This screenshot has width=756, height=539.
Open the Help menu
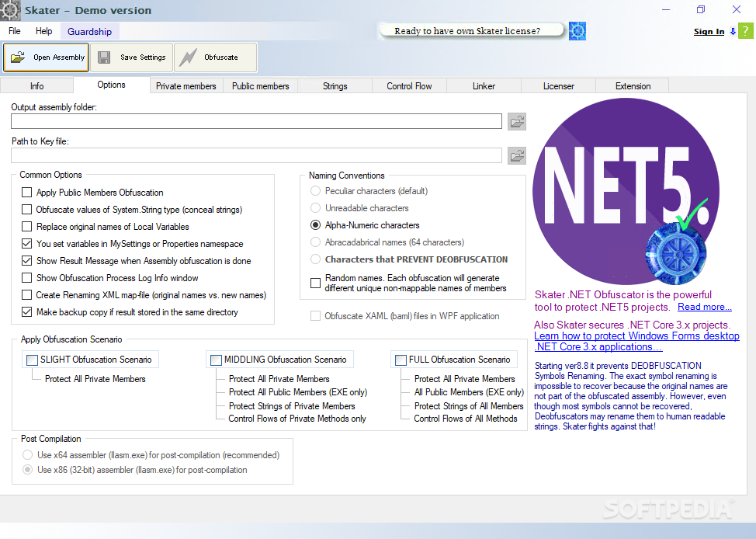[x=44, y=31]
